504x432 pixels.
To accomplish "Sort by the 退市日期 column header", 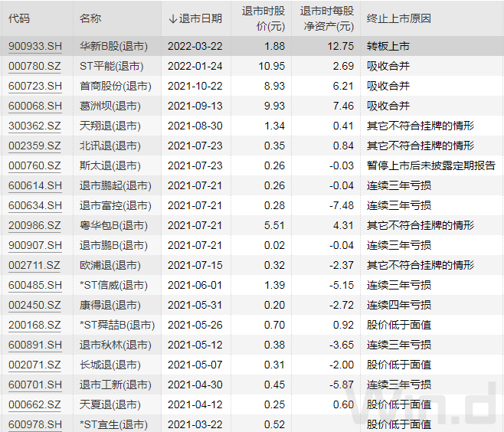I will [195, 18].
